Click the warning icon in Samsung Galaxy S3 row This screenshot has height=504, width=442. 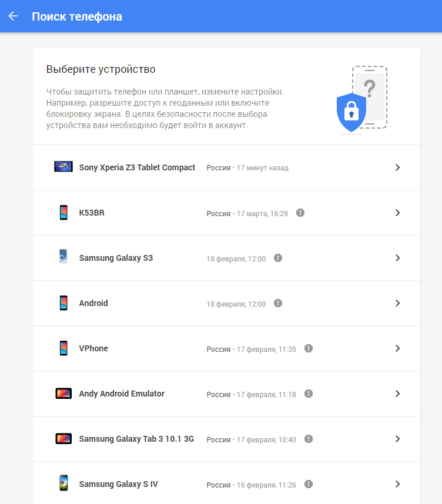[x=278, y=258]
